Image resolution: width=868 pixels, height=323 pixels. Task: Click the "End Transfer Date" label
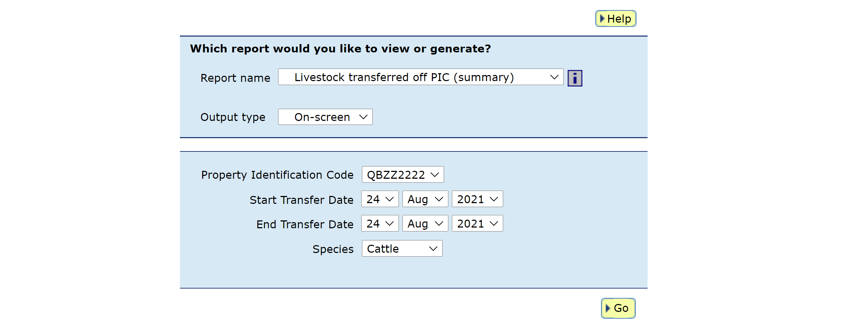[x=305, y=224]
